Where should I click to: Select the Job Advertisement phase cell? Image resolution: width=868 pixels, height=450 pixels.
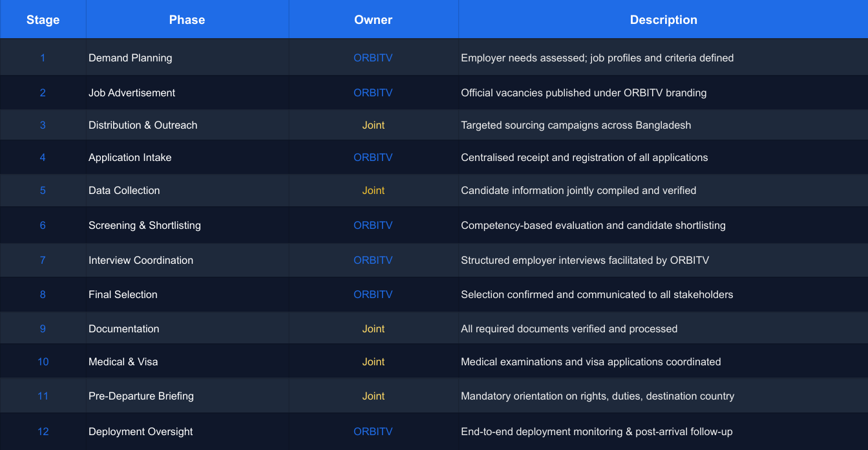[187, 92]
